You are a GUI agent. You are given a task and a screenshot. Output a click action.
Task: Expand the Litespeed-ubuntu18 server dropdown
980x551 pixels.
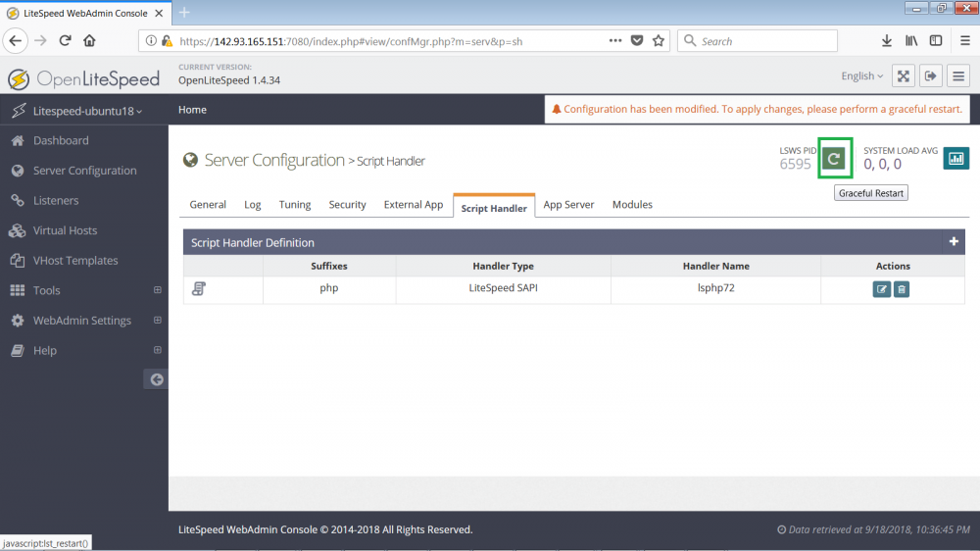point(87,111)
